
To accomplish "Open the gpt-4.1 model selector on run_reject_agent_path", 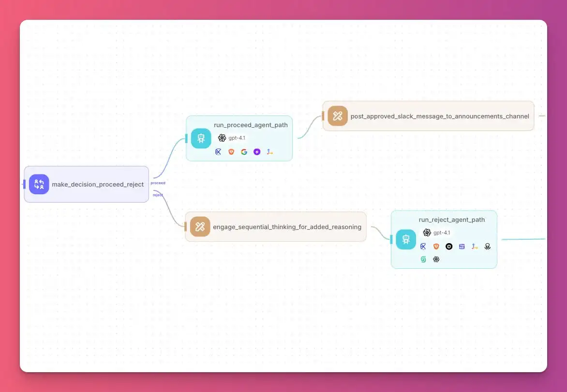I will 437,232.
